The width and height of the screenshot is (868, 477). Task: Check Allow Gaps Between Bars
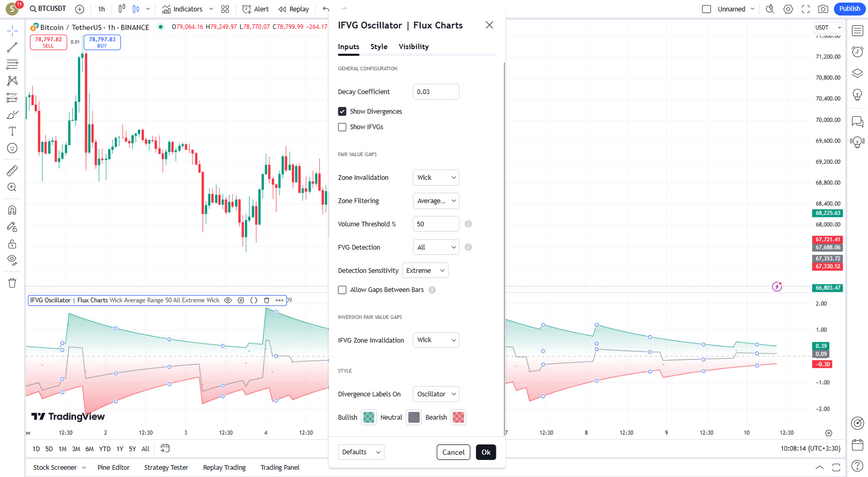(342, 290)
